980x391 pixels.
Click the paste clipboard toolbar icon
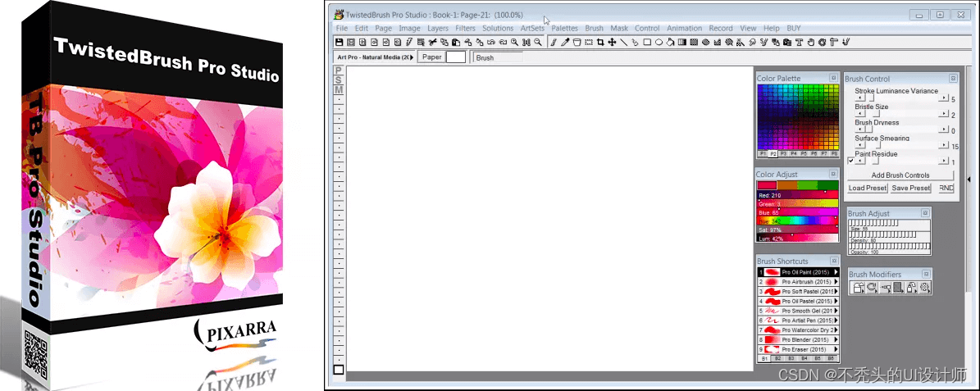[456, 42]
